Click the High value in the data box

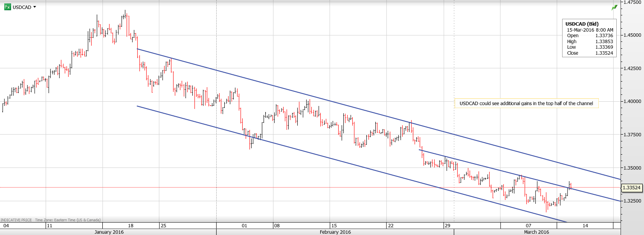604,41
